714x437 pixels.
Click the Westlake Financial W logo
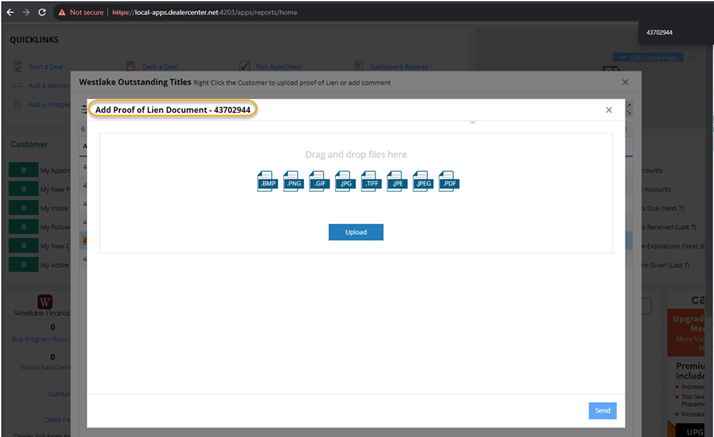(x=45, y=301)
